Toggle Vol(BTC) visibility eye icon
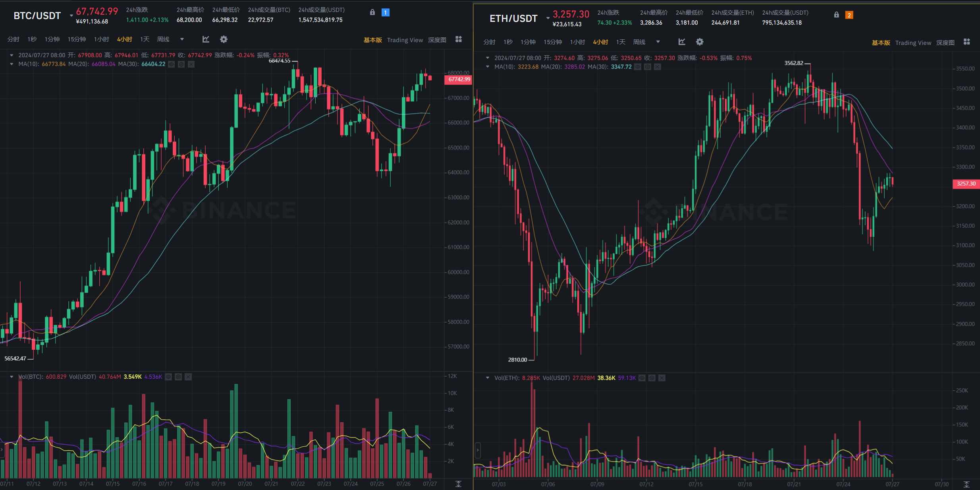Screen dimensions: 980x490 point(168,377)
